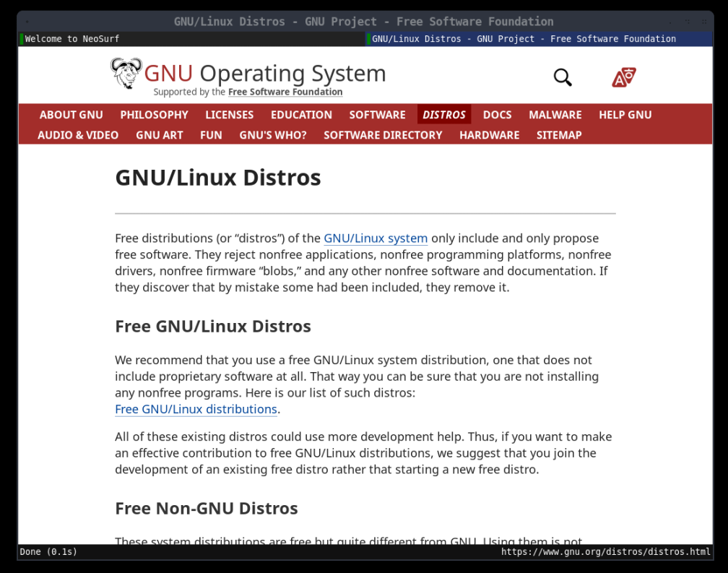The image size is (728, 573).
Task: Open the Software Directory nav link
Action: 383,135
